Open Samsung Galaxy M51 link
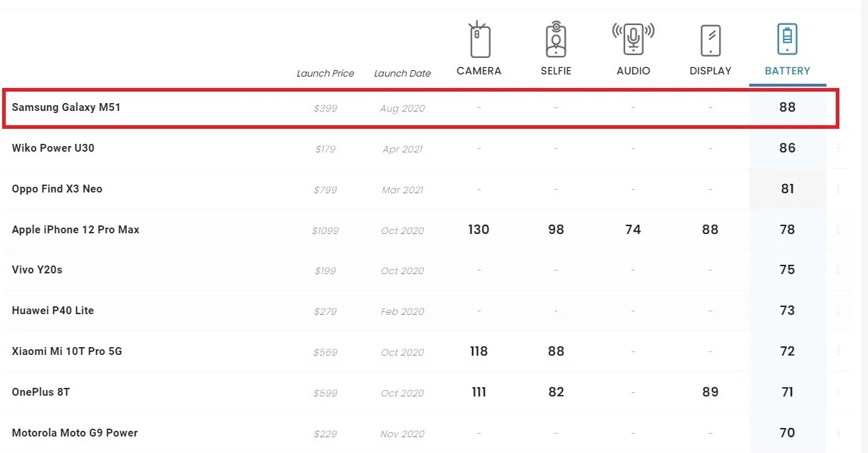 tap(61, 107)
